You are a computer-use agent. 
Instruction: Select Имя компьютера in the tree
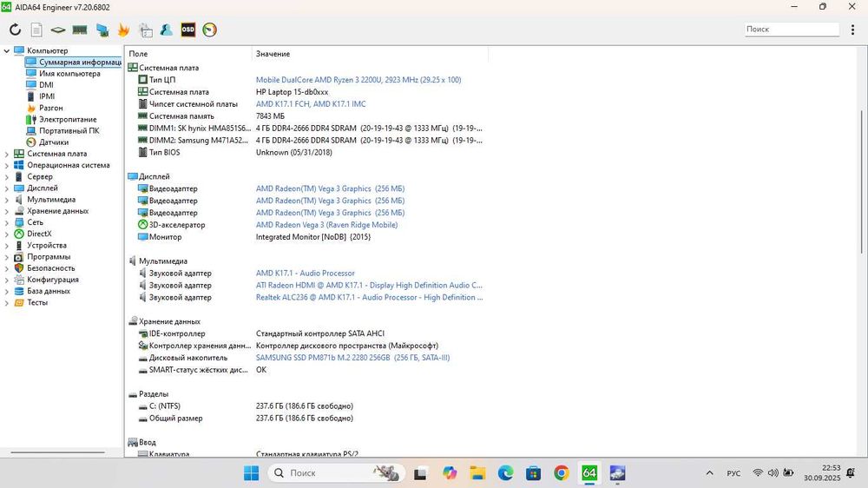69,74
